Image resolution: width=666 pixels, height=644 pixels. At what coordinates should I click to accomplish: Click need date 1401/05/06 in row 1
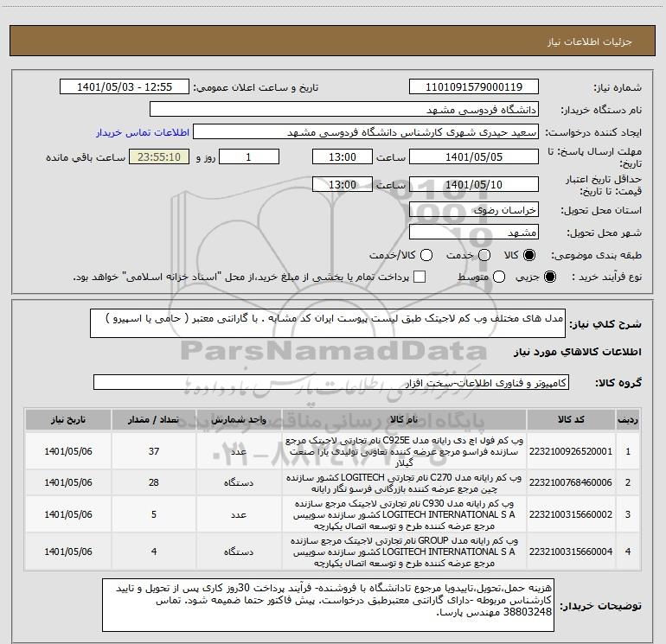(68, 451)
